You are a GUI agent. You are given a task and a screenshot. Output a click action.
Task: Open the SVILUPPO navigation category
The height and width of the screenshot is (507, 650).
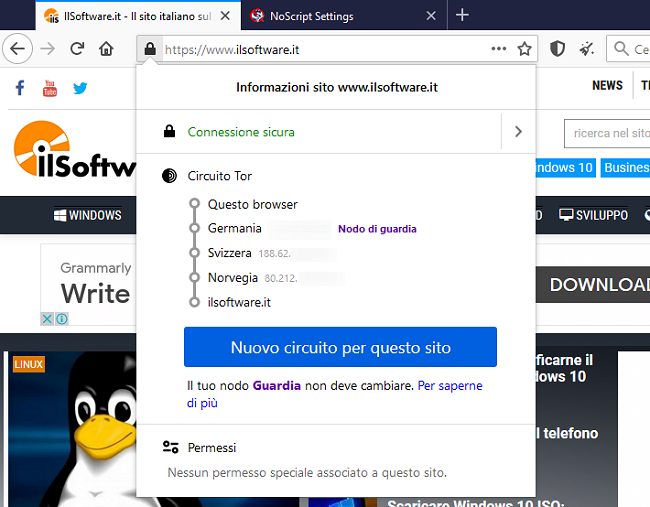[593, 215]
